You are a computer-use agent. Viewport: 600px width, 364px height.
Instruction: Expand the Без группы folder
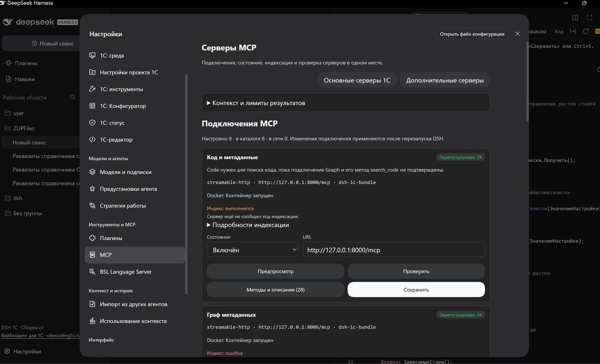click(x=24, y=213)
